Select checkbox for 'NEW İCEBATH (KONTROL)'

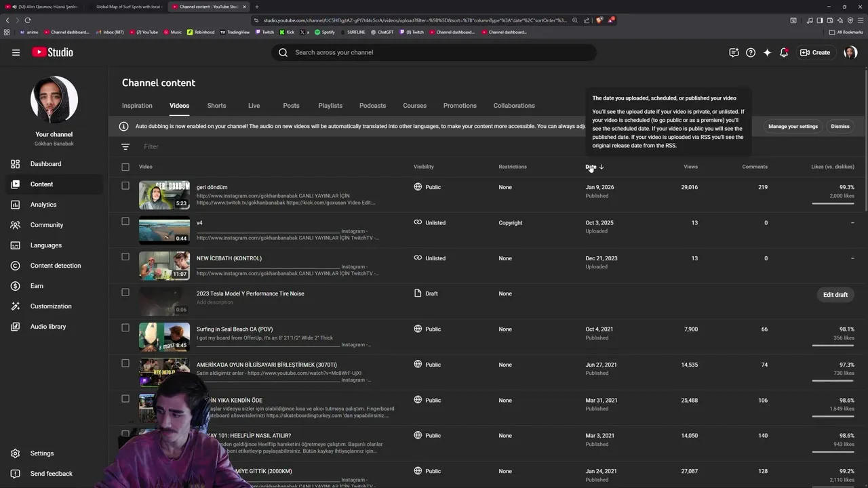pyautogui.click(x=125, y=257)
